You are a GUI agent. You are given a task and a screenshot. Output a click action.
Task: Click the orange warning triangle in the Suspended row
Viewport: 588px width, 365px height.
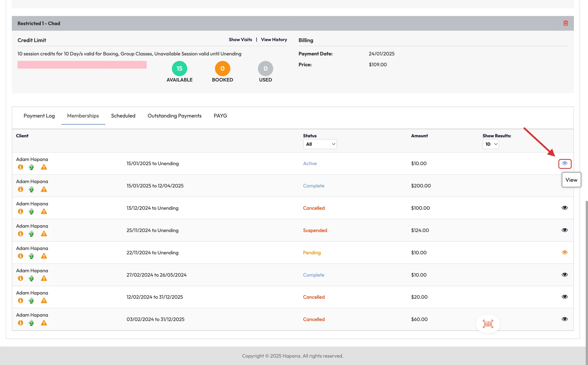pos(44,234)
